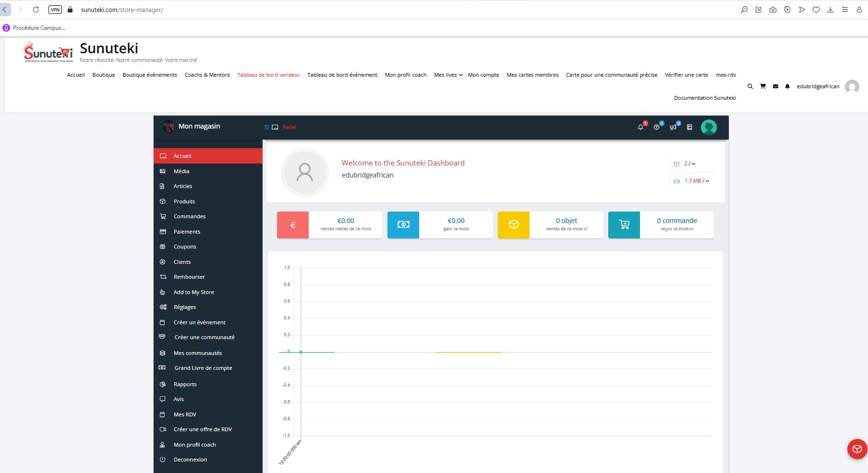This screenshot has width=868, height=473.
Task: Click the store profile picture placeholder
Action: [305, 172]
